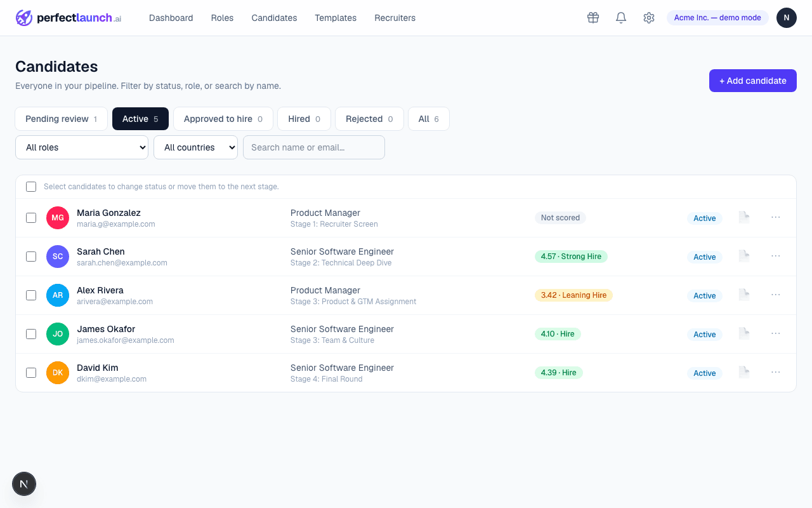Open Maria Gonzalez's candidate name link
The width and height of the screenshot is (812, 508).
coord(108,213)
